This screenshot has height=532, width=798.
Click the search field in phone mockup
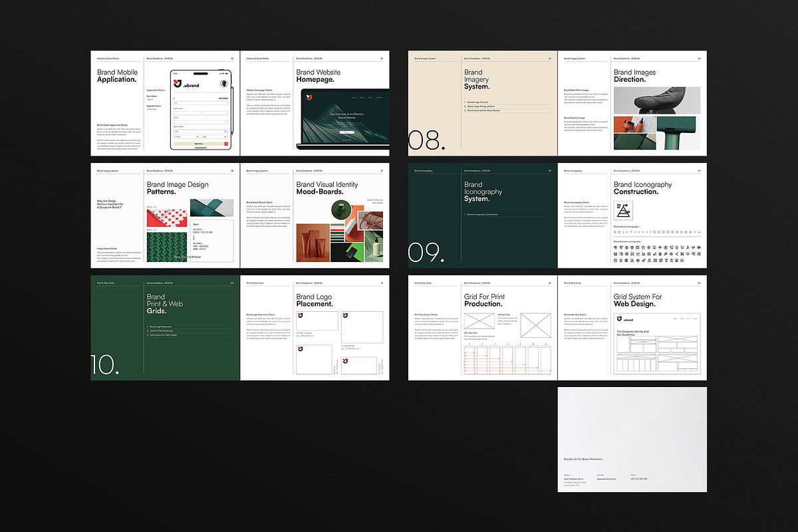pos(200,103)
